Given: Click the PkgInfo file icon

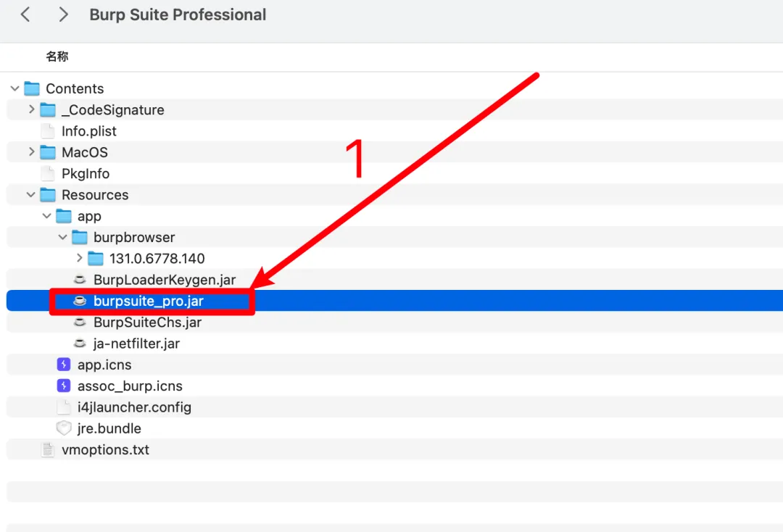Looking at the screenshot, I should (48, 174).
